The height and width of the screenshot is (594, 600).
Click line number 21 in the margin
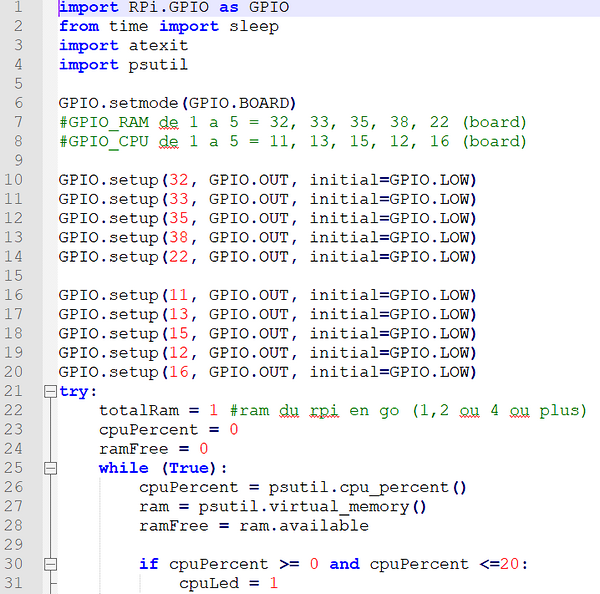coord(14,391)
